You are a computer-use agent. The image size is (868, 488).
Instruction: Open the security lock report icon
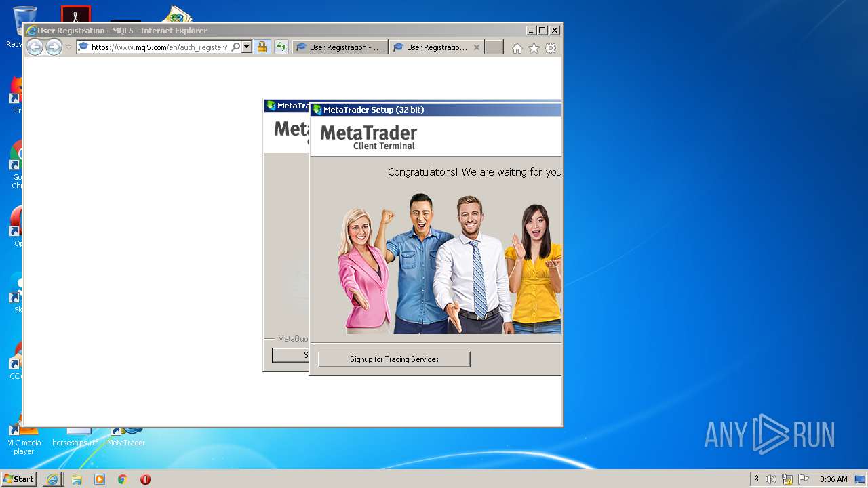click(262, 47)
